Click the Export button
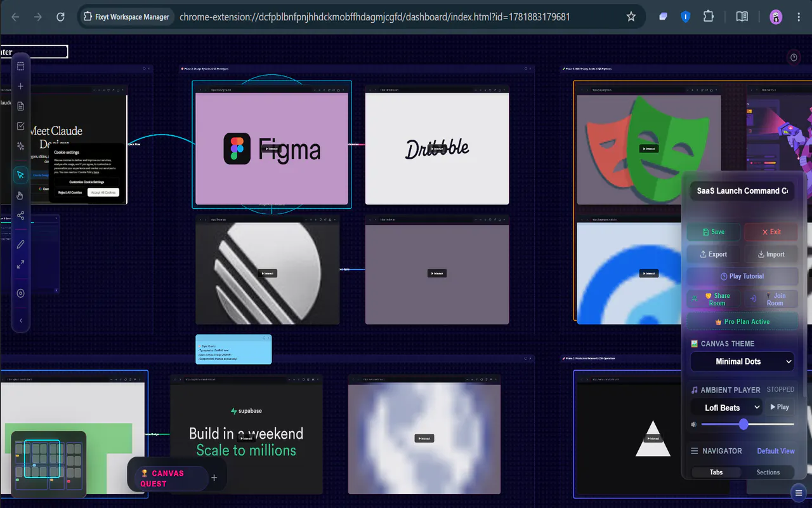Screen dimensions: 812x508 [x=714, y=254]
